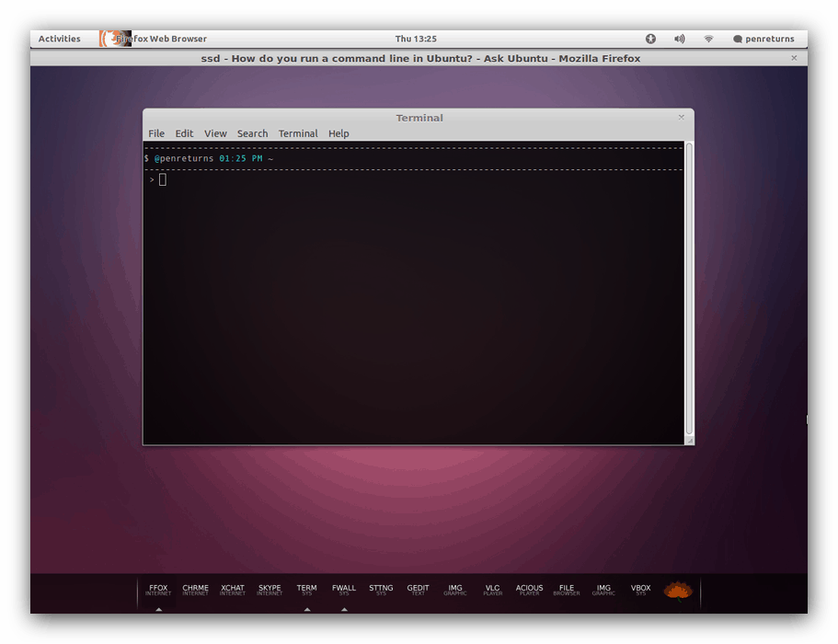Launch GEDIT Text editor from dock
838x644 pixels.
[418, 590]
